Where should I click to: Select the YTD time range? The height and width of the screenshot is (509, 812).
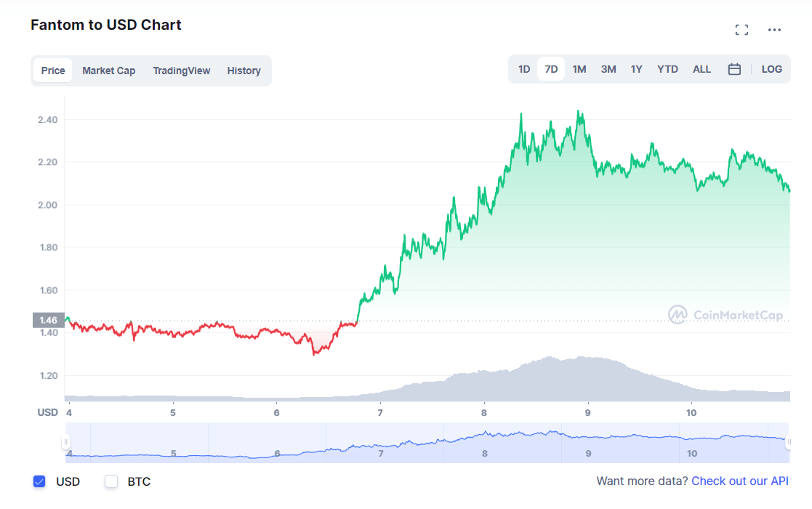tap(667, 69)
